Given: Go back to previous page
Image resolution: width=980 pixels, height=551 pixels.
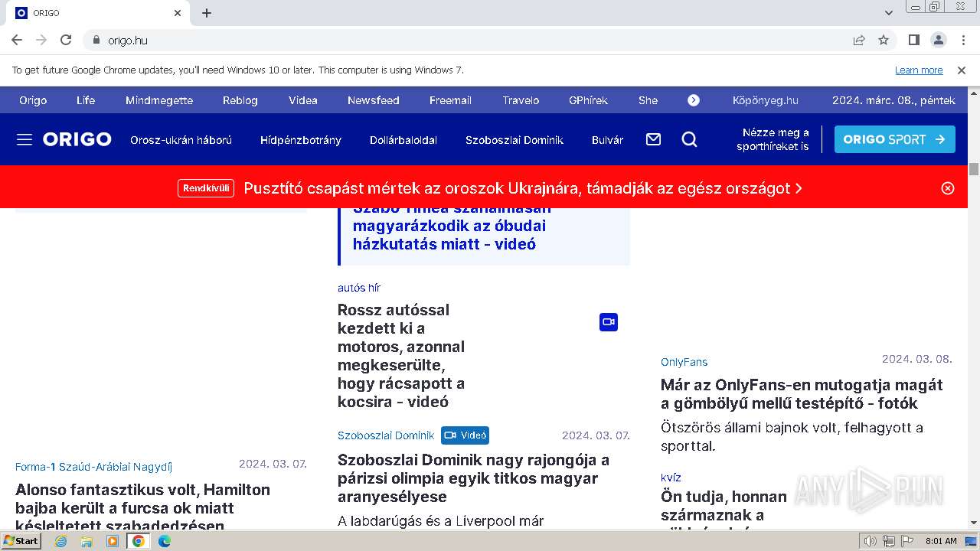Looking at the screenshot, I should (17, 40).
